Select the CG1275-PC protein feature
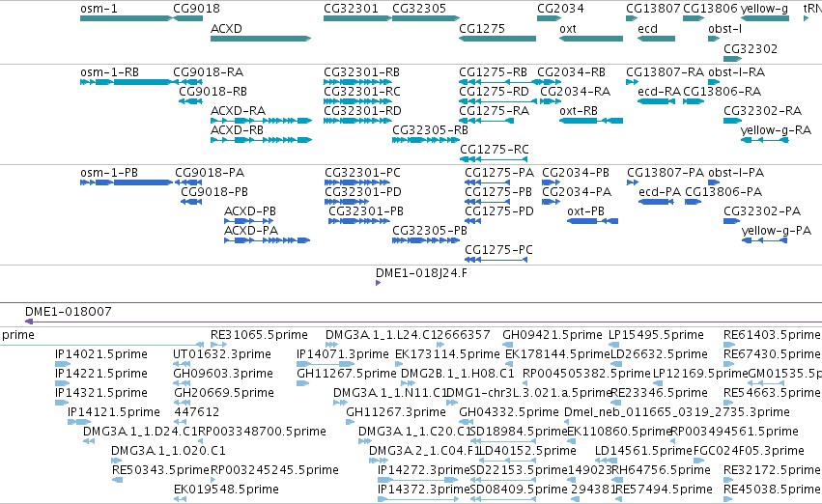 click(x=496, y=260)
